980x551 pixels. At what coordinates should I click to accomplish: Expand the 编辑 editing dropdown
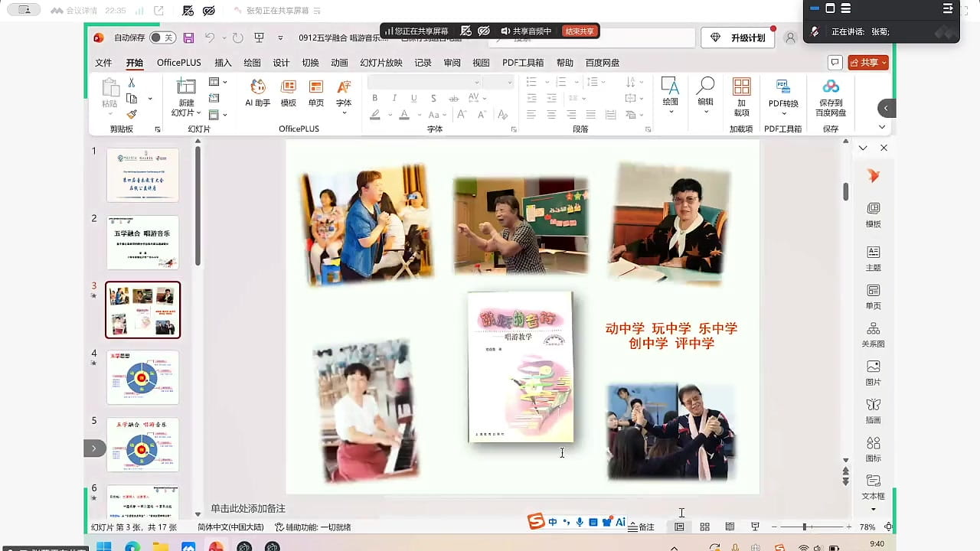click(705, 112)
